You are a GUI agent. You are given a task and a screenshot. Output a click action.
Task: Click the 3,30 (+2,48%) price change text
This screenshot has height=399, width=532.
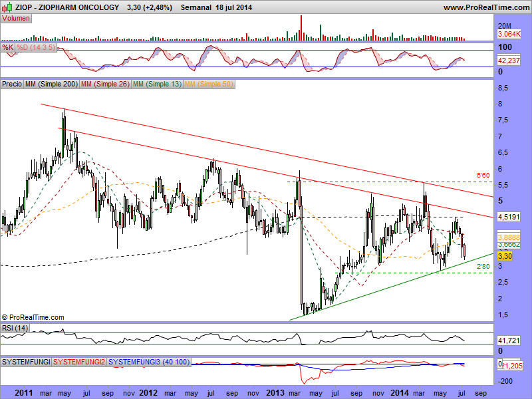[149, 7]
